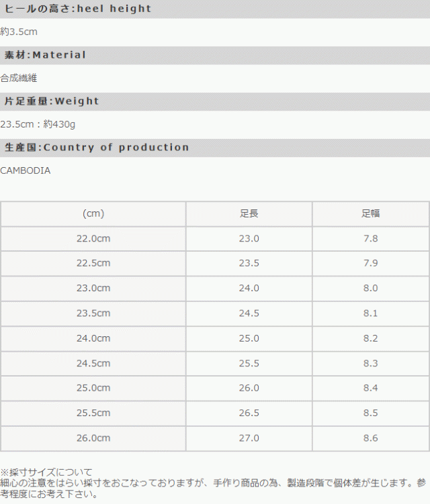
Task: Click the ヒールの高さ:heel height section header
Action: tap(78, 9)
